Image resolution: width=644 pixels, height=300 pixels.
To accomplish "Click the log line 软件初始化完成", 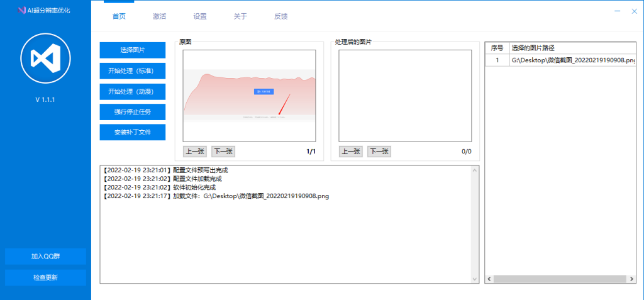I will (159, 187).
